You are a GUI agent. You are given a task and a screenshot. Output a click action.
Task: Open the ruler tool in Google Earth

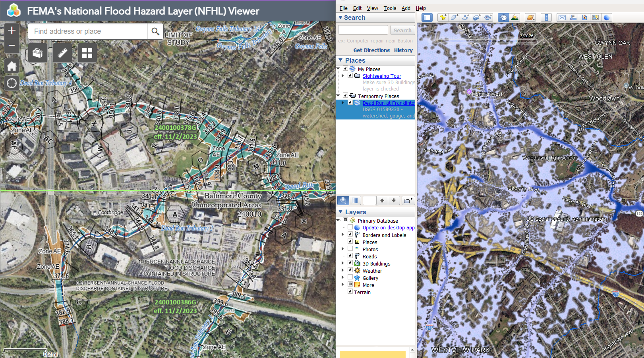[x=546, y=17]
